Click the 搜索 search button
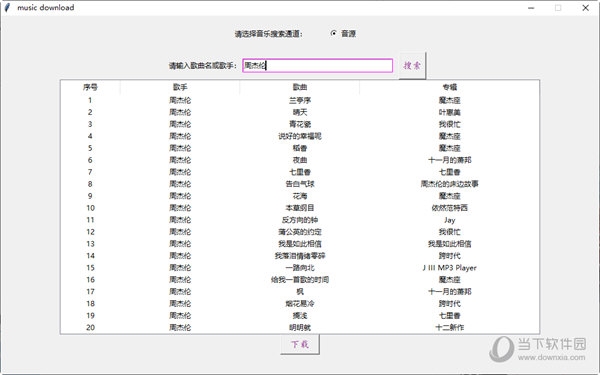The image size is (600, 375). click(x=412, y=65)
